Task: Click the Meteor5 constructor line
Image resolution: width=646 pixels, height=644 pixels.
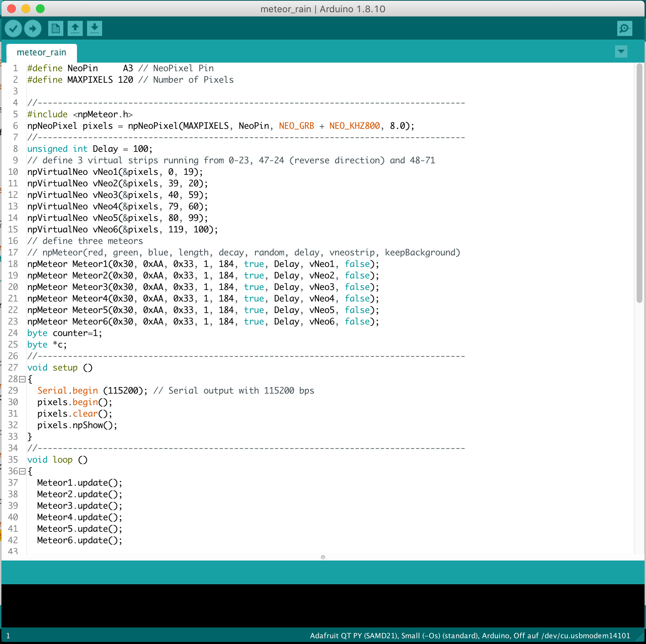Action: click(x=203, y=310)
